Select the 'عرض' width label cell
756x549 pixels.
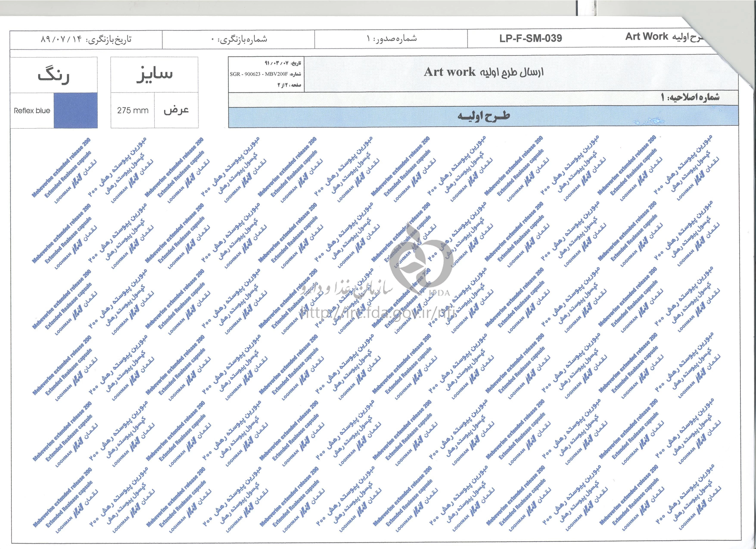(x=176, y=110)
